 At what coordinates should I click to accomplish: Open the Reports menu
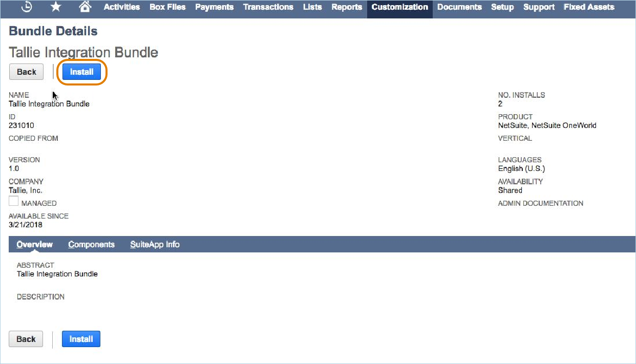coord(347,7)
